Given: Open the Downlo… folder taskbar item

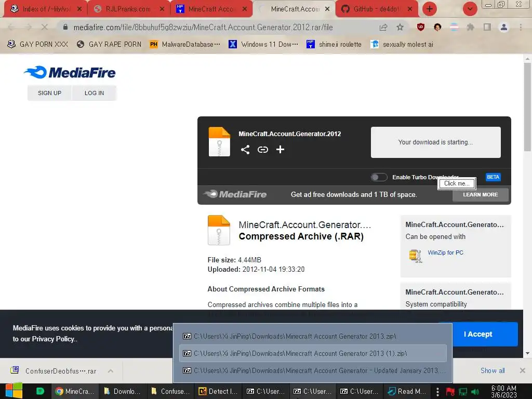Looking at the screenshot, I should (122, 391).
